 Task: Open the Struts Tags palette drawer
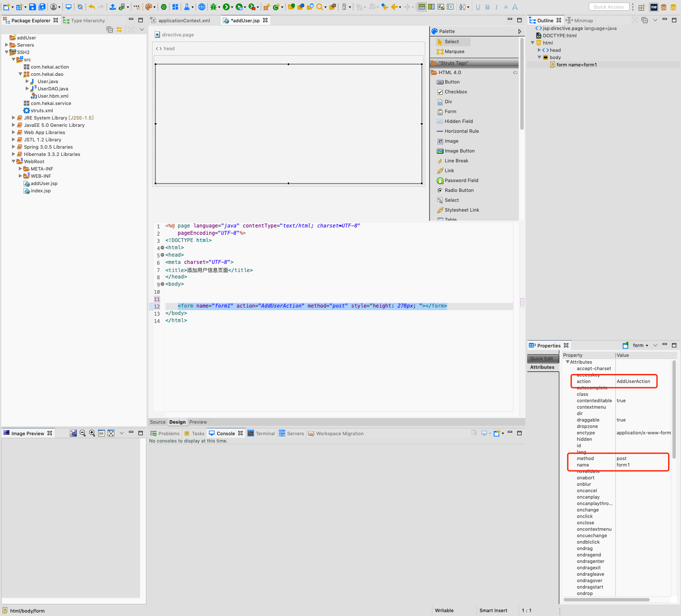[x=474, y=63]
